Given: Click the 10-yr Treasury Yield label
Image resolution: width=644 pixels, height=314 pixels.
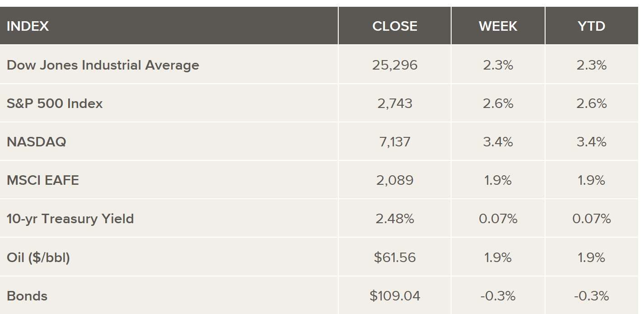Looking at the screenshot, I should [x=70, y=219].
